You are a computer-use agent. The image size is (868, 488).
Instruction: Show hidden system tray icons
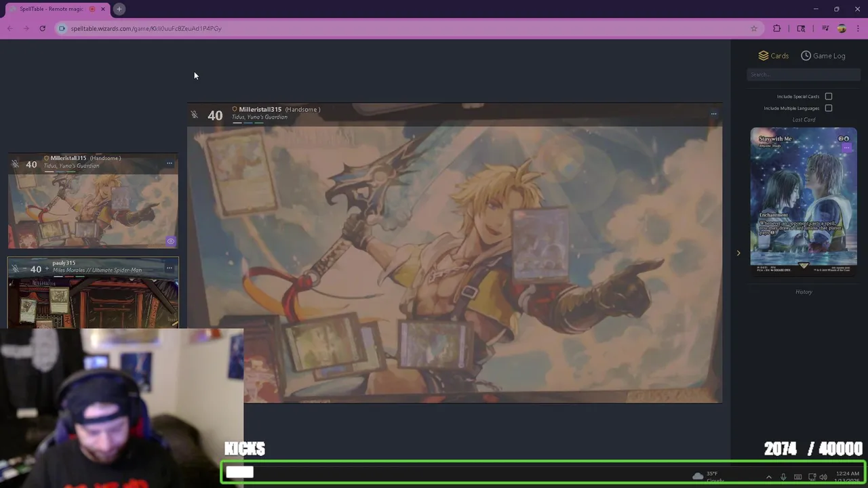(768, 477)
